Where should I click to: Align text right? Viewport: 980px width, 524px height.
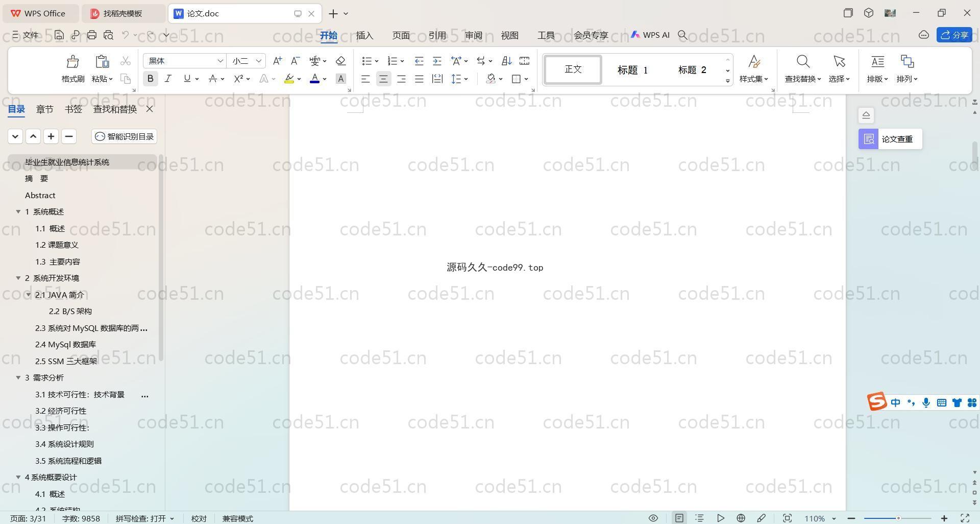401,79
